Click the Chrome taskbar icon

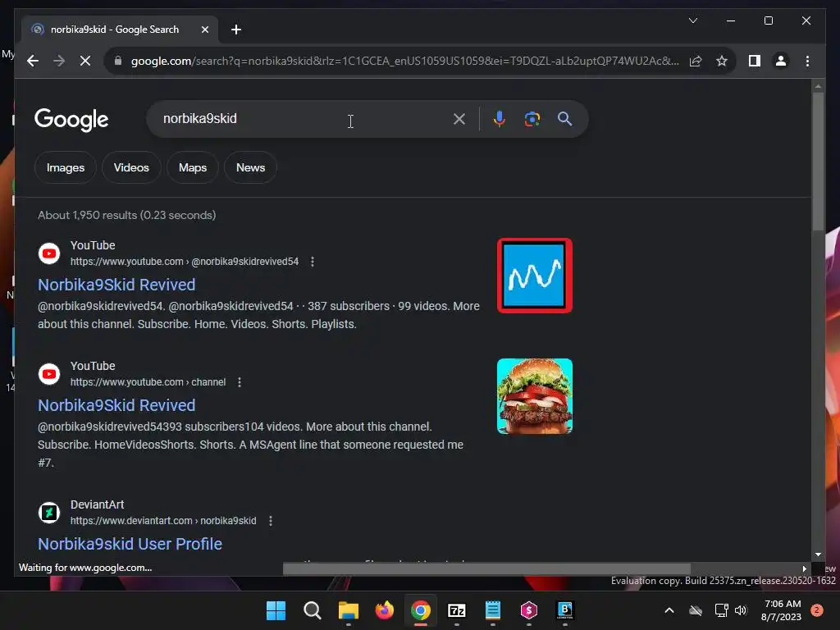tap(421, 610)
